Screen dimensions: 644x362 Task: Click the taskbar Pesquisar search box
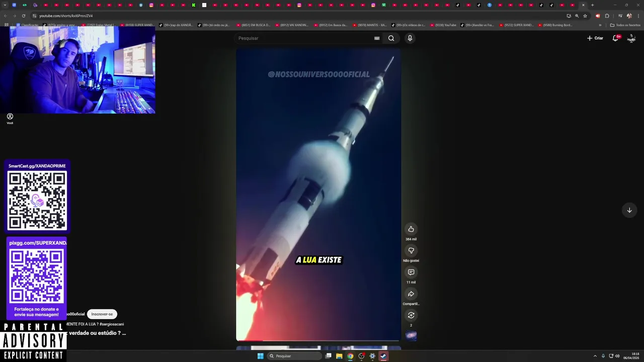click(x=294, y=356)
